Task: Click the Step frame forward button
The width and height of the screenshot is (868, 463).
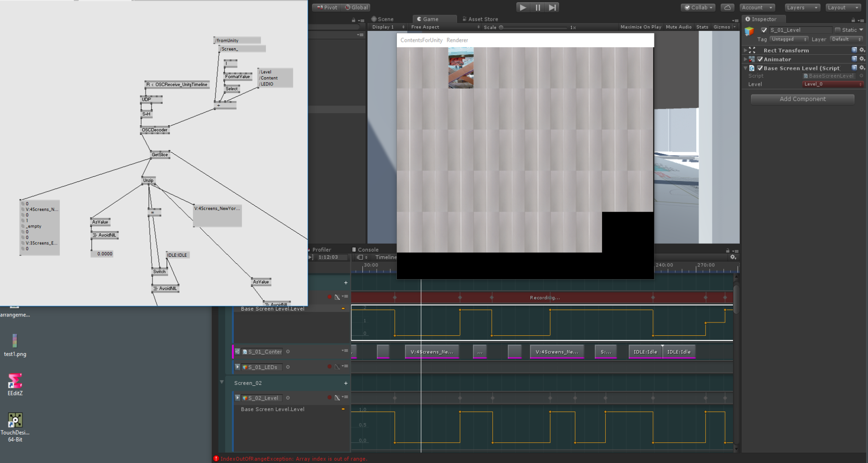Action: (x=552, y=7)
